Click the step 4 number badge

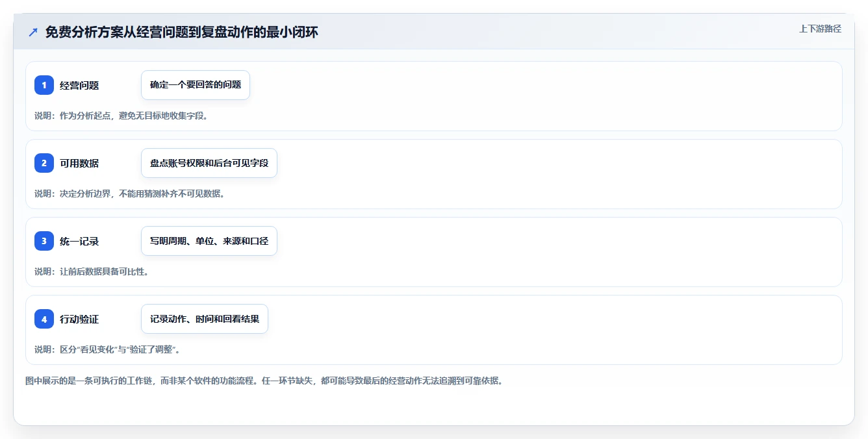tap(44, 319)
